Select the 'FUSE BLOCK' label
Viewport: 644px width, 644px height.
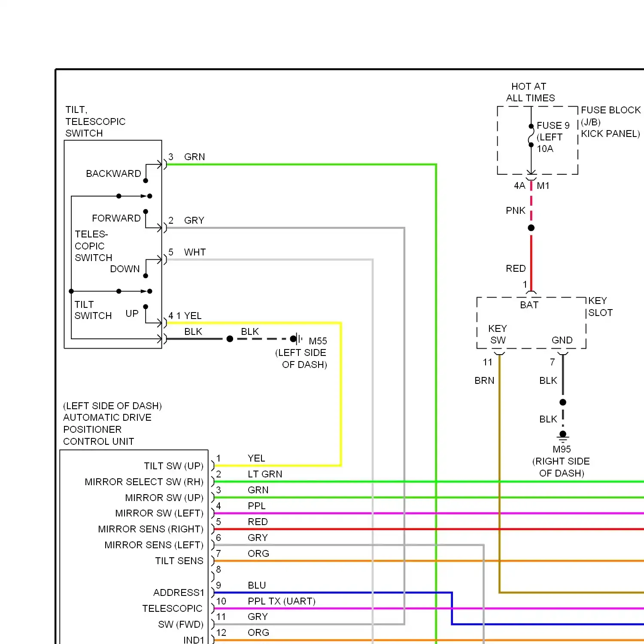tap(611, 110)
